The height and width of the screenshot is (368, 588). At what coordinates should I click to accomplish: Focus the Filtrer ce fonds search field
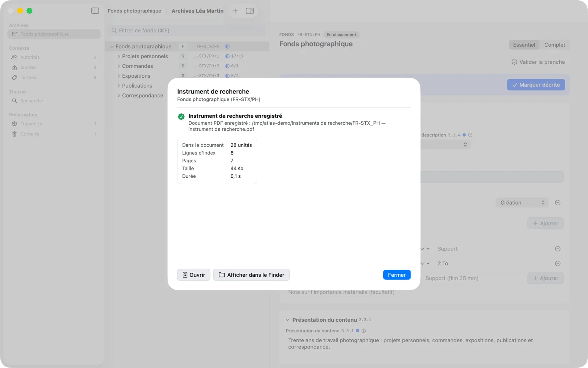[187, 31]
